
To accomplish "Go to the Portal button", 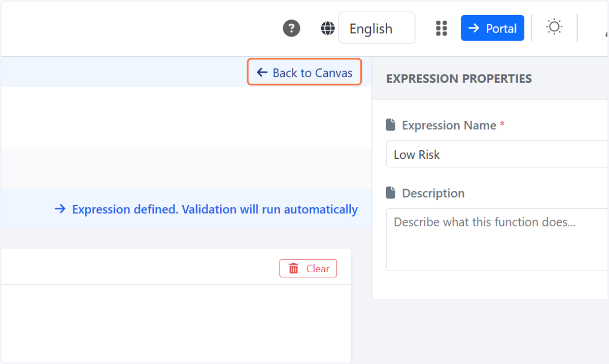I will pos(492,28).
